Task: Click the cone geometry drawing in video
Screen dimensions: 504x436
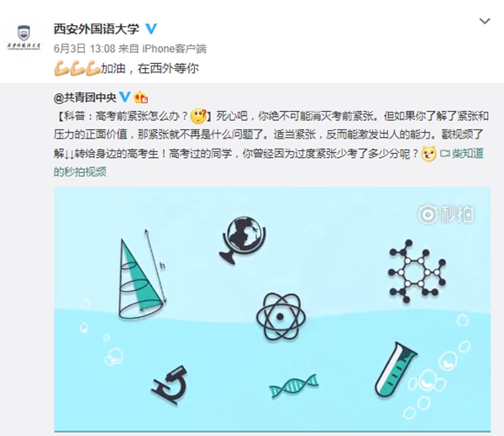Action: pyautogui.click(x=142, y=274)
